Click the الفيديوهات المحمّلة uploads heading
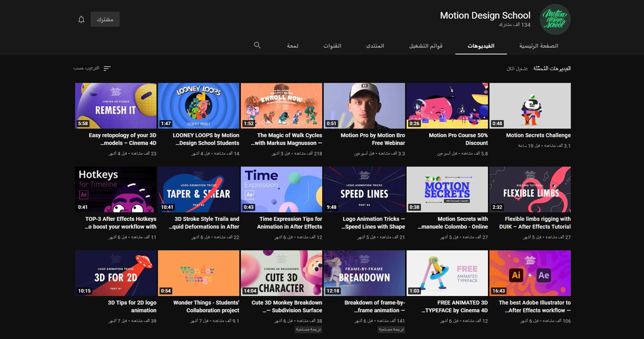 coord(552,69)
